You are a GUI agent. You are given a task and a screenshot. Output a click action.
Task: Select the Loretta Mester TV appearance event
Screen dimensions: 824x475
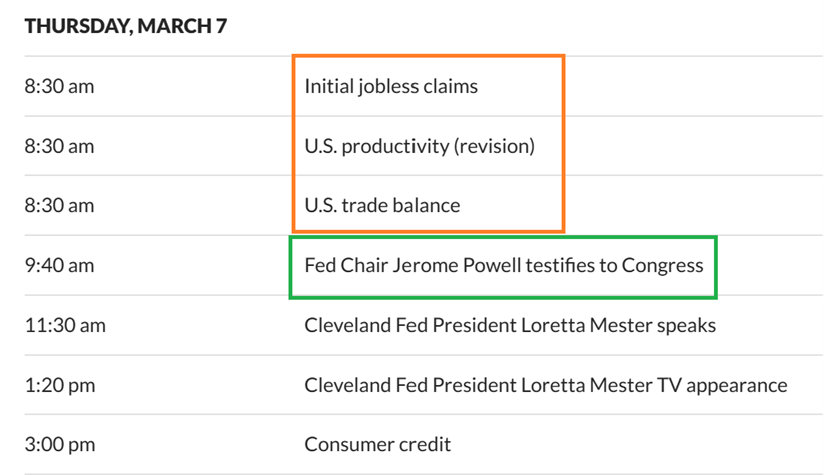(545, 385)
